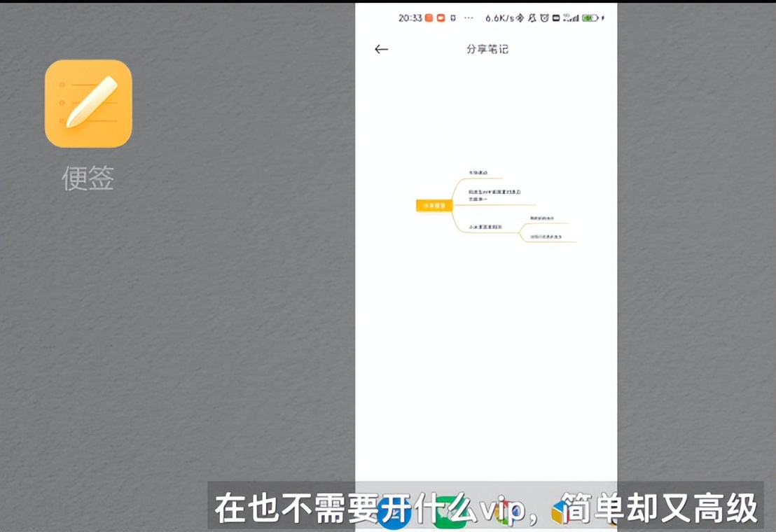
Task: Select the lower branch with two children
Action: coord(484,227)
